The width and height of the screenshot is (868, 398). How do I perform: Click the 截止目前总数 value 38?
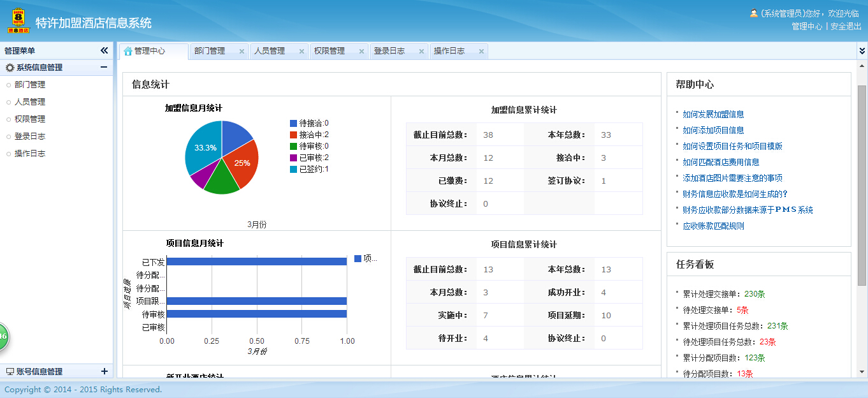[488, 135]
